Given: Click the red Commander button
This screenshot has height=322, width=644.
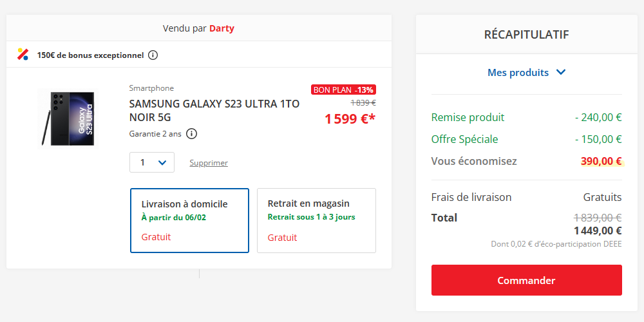Looking at the screenshot, I should point(527,280).
